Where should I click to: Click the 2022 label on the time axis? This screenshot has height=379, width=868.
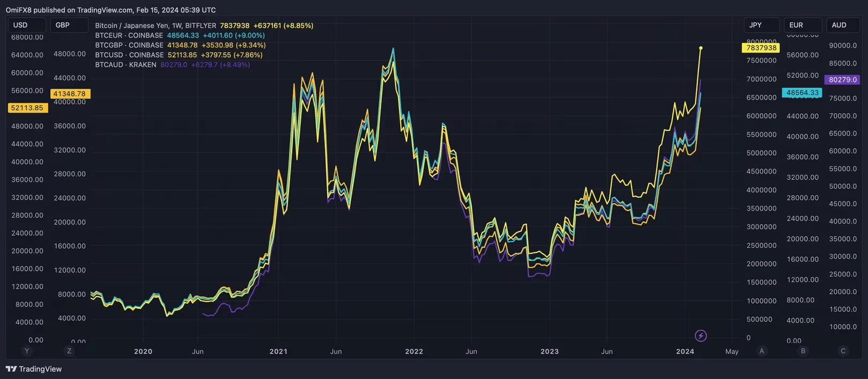pos(414,351)
